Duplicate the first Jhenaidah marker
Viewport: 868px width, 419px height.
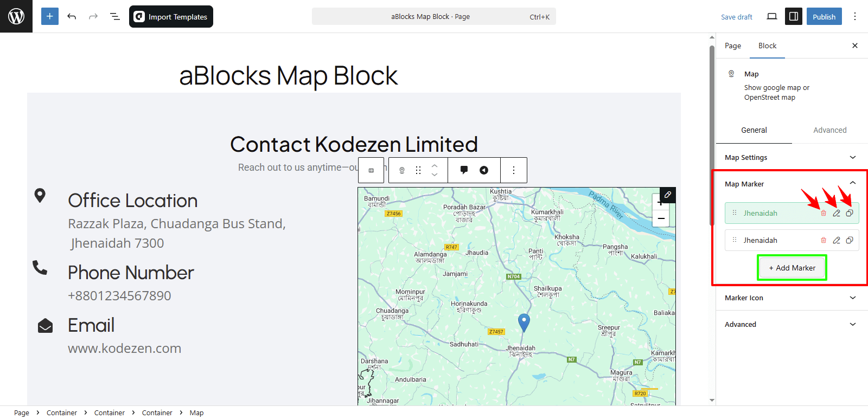pos(850,213)
